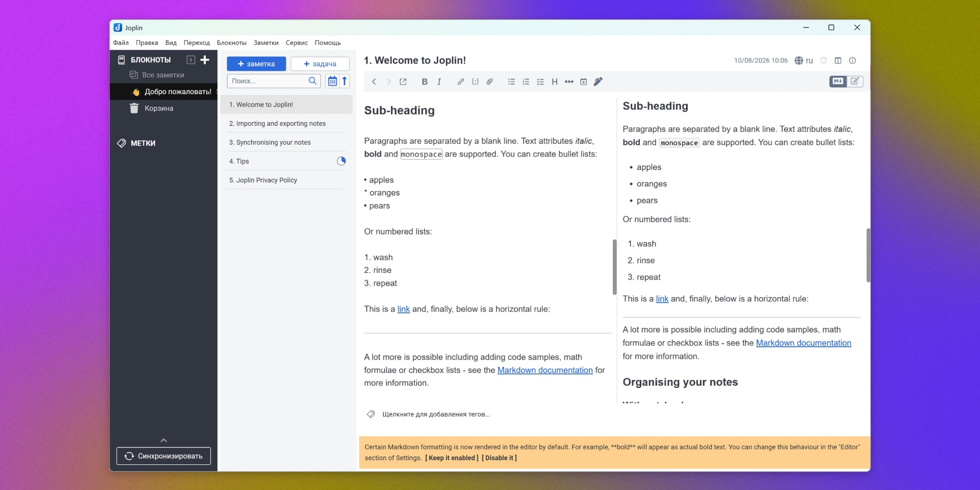Add a new notebook with the plus icon
The width and height of the screenshot is (980, 490).
click(205, 60)
